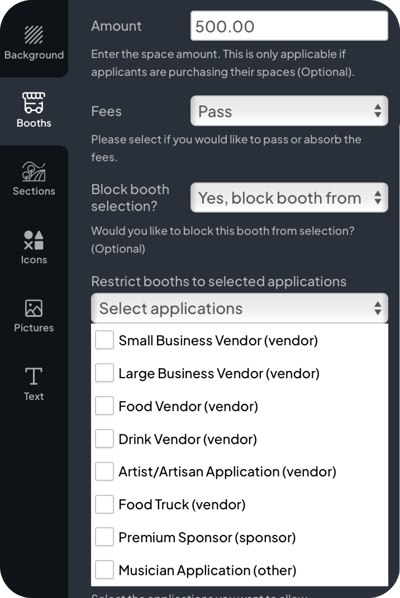
Task: Open the Fees dropdown showing Pass
Action: tap(289, 111)
